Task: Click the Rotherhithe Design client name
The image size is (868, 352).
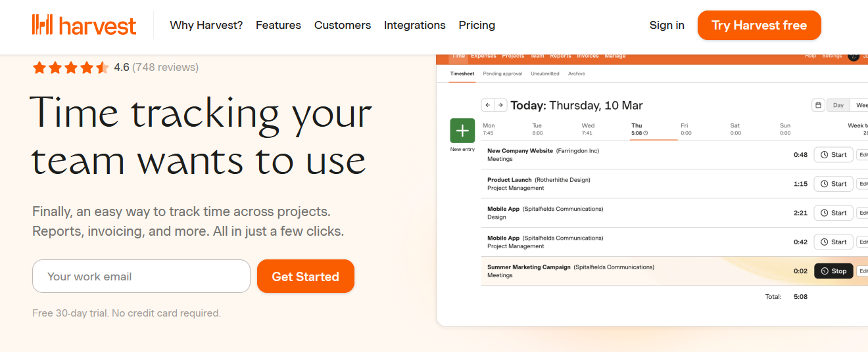Action: click(x=562, y=180)
